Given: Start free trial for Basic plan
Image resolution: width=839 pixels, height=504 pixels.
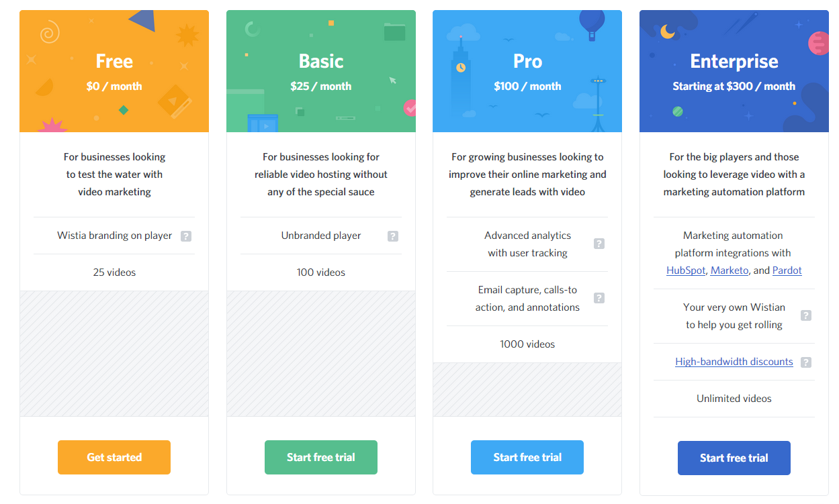Looking at the screenshot, I should (x=321, y=457).
